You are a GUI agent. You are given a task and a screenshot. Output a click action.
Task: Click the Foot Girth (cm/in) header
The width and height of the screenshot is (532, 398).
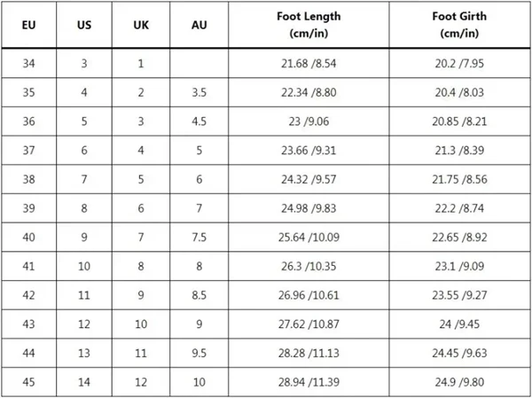(x=458, y=25)
